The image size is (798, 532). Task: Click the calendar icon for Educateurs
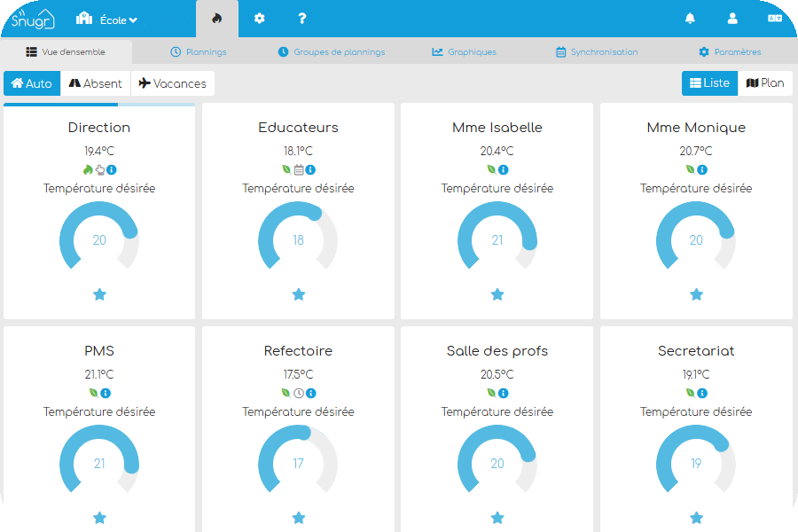(x=299, y=169)
